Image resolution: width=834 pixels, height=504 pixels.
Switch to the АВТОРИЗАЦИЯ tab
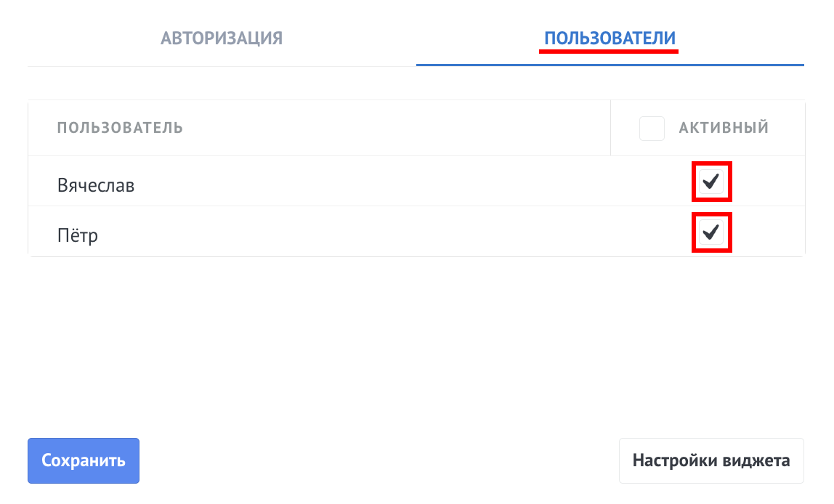coord(221,38)
